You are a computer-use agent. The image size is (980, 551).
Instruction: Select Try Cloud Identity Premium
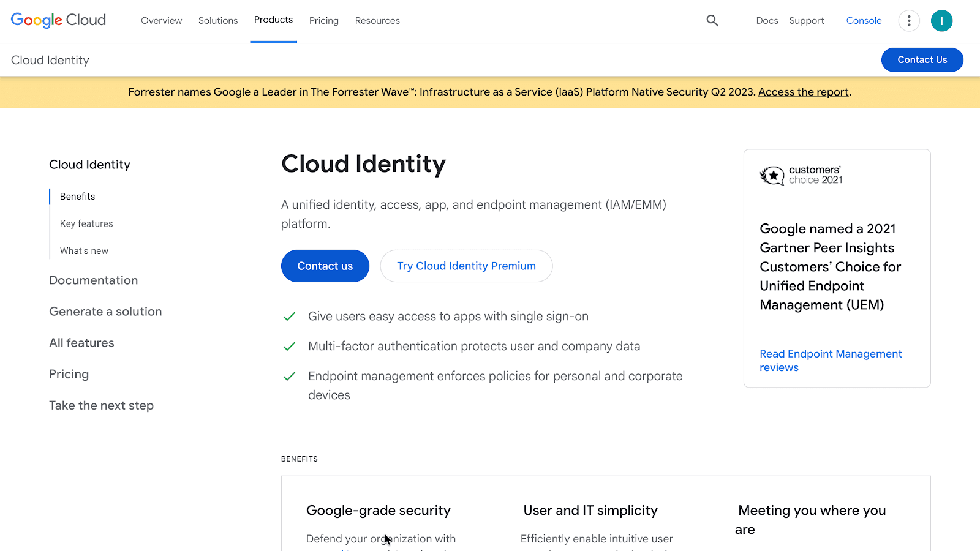coord(466,266)
